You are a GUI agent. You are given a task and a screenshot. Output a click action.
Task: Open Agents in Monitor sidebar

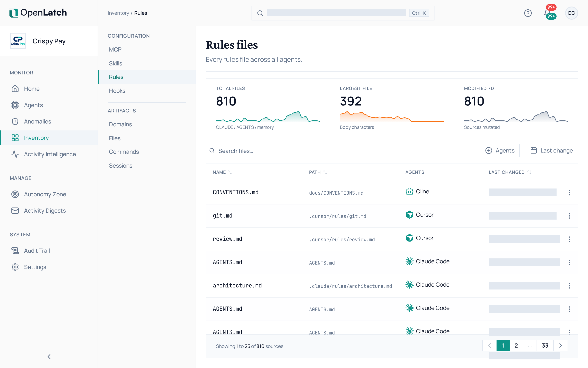pos(49,105)
